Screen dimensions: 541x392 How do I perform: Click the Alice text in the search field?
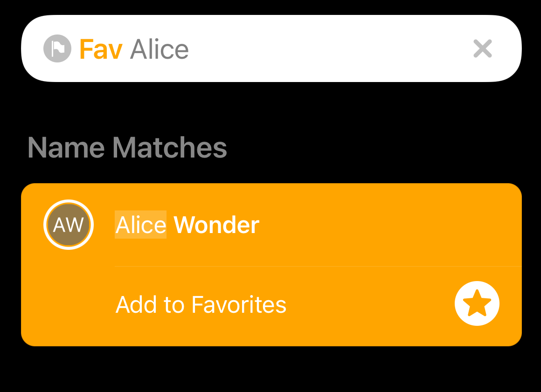point(160,49)
